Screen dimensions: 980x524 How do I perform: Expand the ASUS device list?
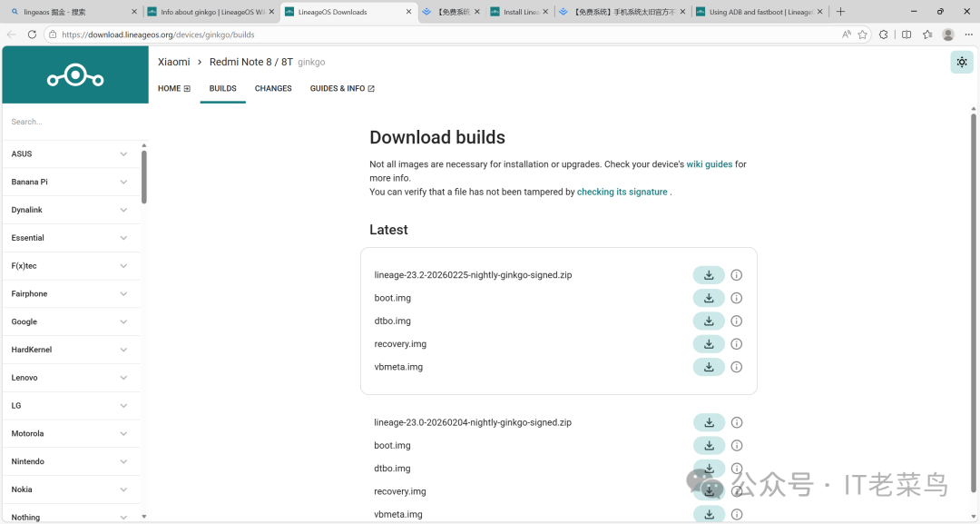point(71,153)
